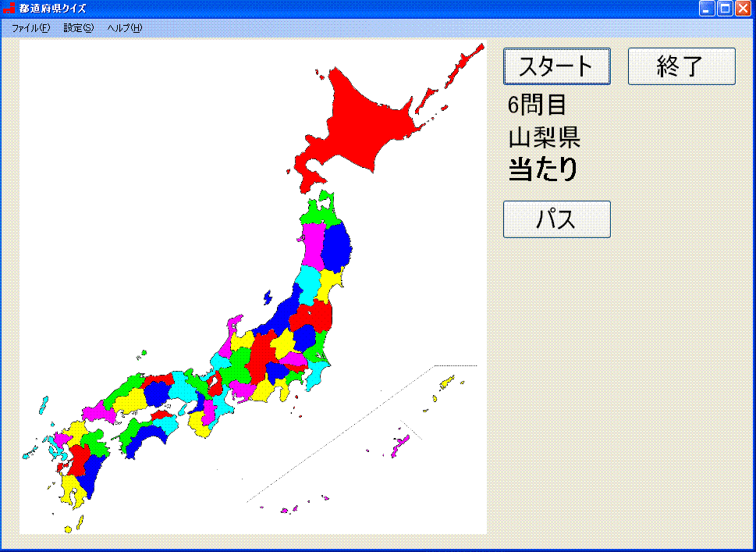Click blue Kochi prefecture on Shikoku
The height and width of the screenshot is (552, 756).
[x=144, y=435]
